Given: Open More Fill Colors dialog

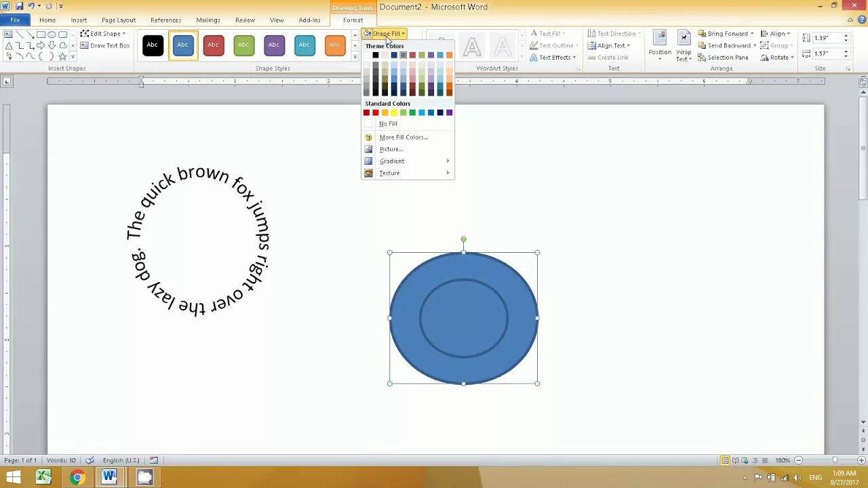Looking at the screenshot, I should coord(408,137).
